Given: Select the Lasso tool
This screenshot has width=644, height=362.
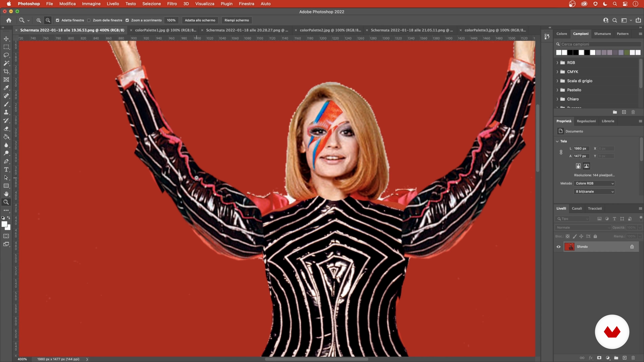Looking at the screenshot, I should click(6, 55).
